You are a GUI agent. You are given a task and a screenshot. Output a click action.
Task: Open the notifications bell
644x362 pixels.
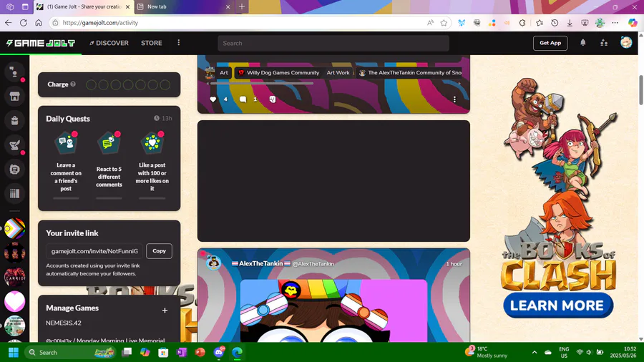point(582,43)
